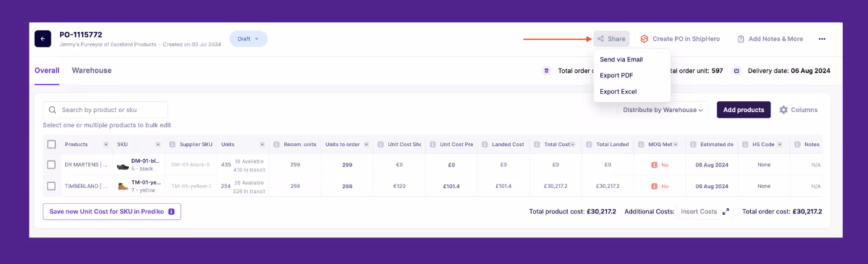Viewport: 868px width, 264px height.
Task: Go back using the dark arrow button
Action: pos(43,38)
